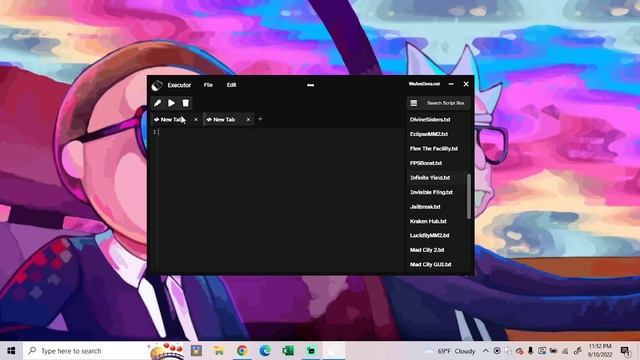Show hidden system tray icons
This screenshot has width=640, height=360.
tap(485, 351)
